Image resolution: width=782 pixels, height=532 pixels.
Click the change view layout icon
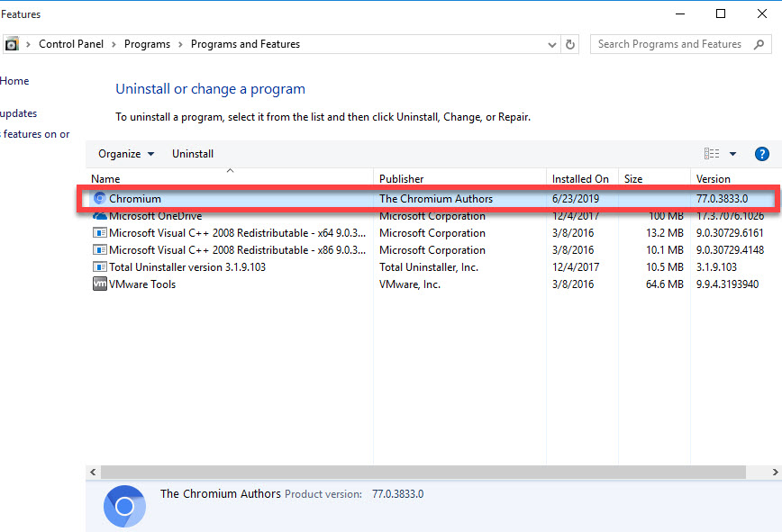pos(712,153)
